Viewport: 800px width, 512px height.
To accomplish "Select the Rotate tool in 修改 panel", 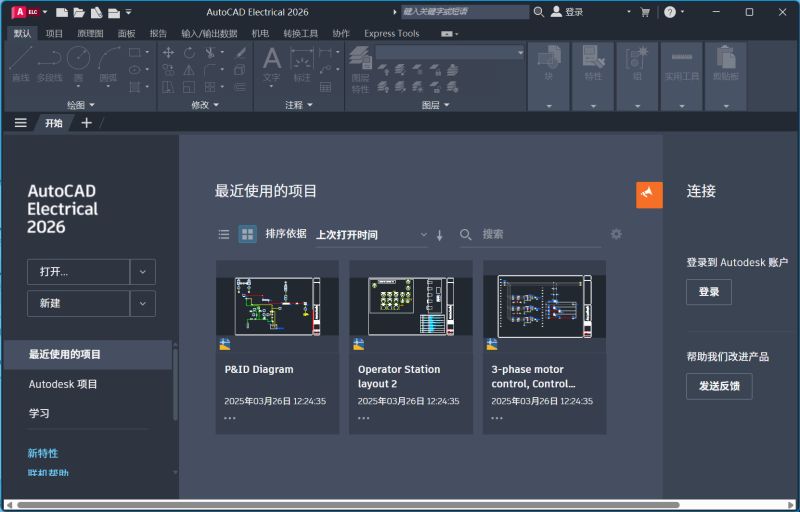I will pyautogui.click(x=189, y=53).
